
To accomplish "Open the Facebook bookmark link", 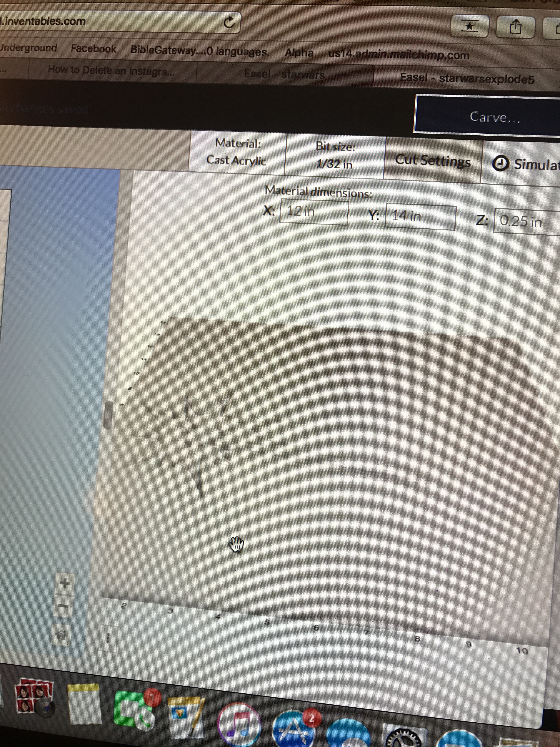I will (x=93, y=49).
